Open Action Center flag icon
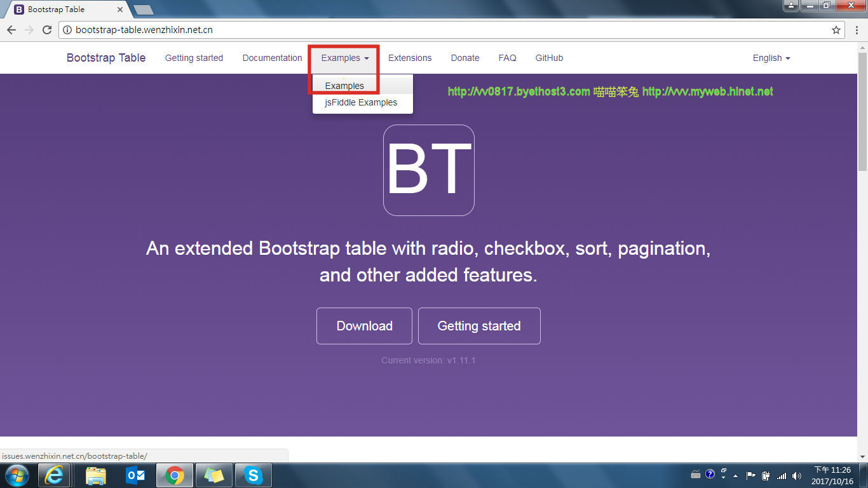 coord(750,475)
